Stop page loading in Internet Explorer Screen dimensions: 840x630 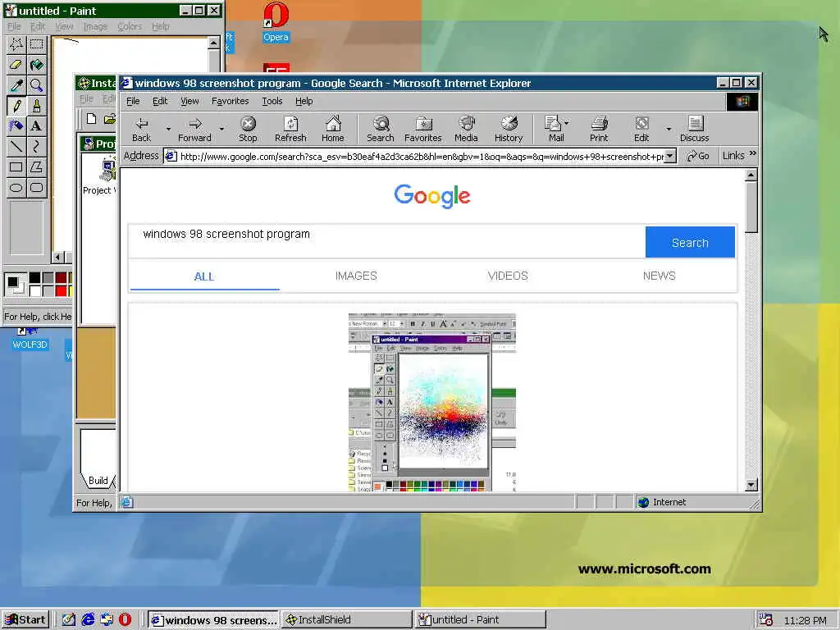click(x=248, y=129)
